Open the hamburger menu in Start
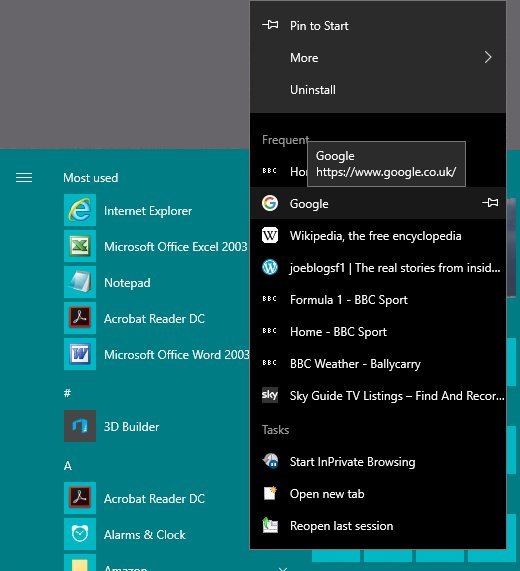Viewport: 520px width, 571px height. click(24, 177)
